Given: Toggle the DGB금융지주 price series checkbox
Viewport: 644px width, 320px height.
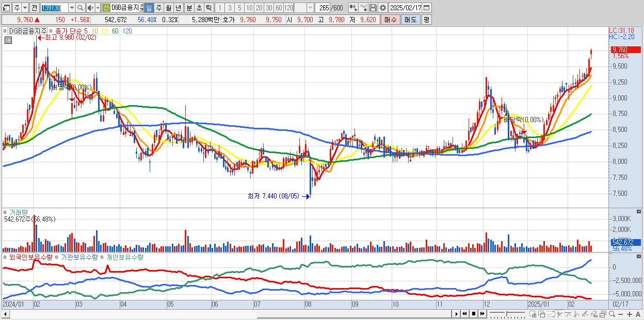Looking at the screenshot, I should [6, 31].
